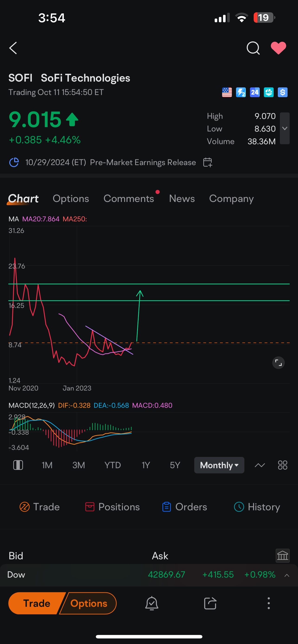This screenshot has width=298, height=644.
Task: Set a price alert bell icon
Action: pos(152,603)
